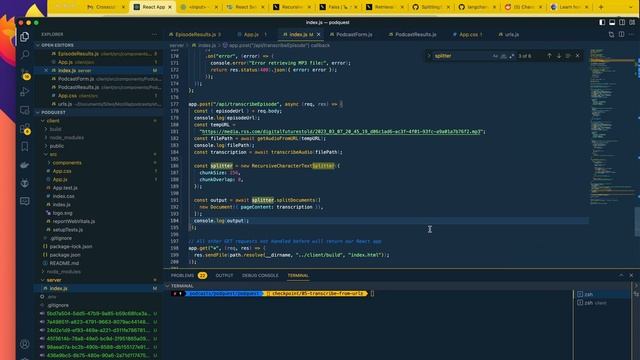Viewport: 640px width, 360px height.
Task: Open Source Control view with badge
Action: click(24, 73)
